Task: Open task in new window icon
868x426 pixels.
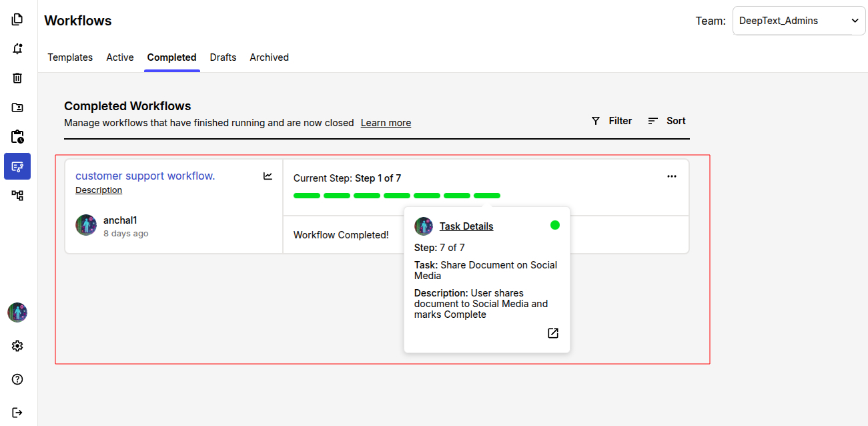Action: coord(552,333)
